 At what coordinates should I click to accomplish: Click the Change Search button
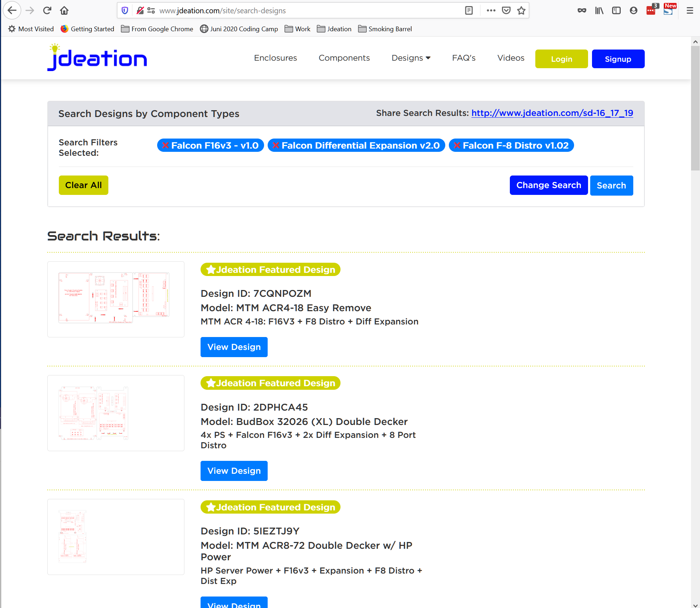(549, 185)
